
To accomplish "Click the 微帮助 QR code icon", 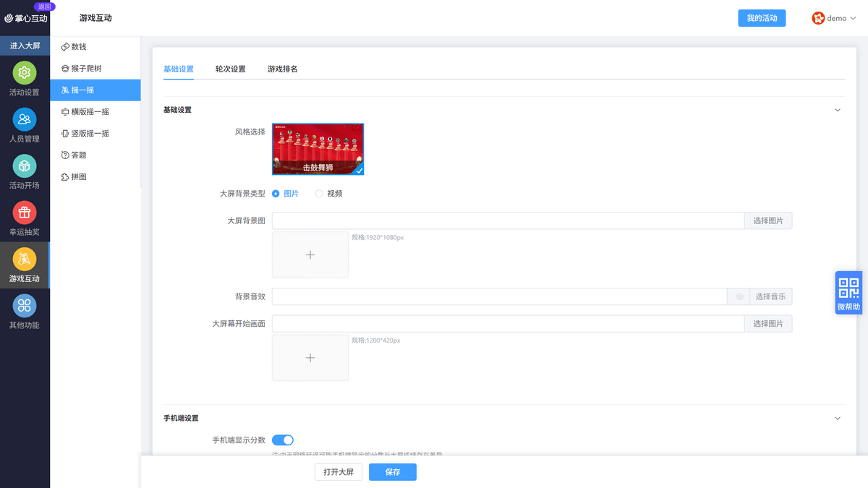I will point(848,288).
